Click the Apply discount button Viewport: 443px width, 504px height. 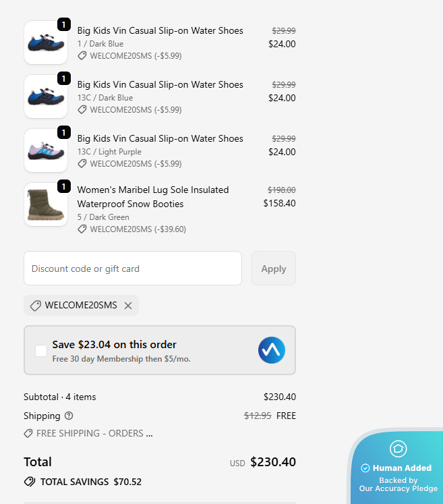273,269
